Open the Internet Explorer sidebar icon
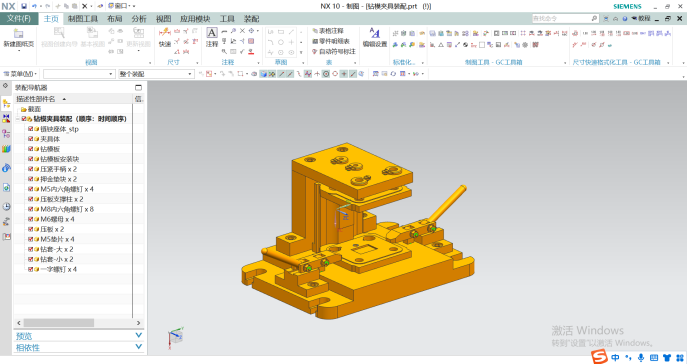The image size is (687, 364). (x=6, y=168)
